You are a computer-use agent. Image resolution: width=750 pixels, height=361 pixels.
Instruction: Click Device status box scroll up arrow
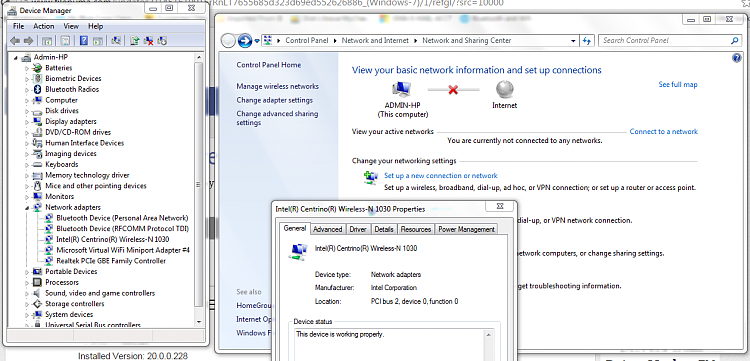pyautogui.click(x=489, y=336)
